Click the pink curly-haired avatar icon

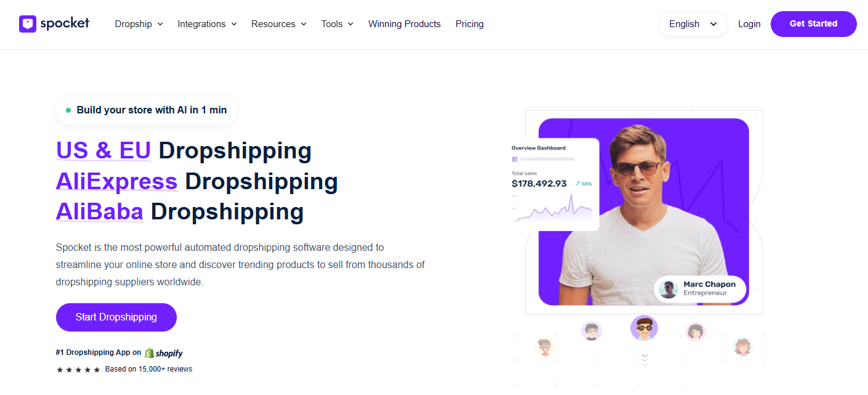tap(696, 332)
